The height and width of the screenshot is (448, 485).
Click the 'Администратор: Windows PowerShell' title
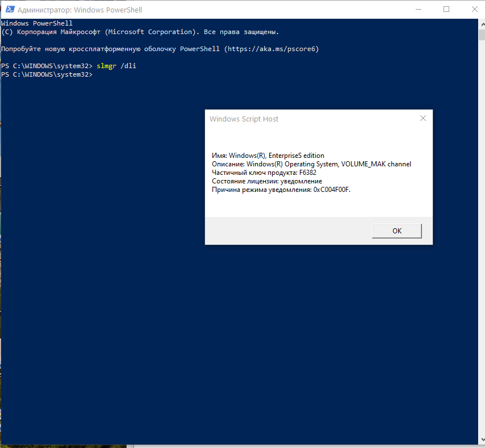[80, 10]
